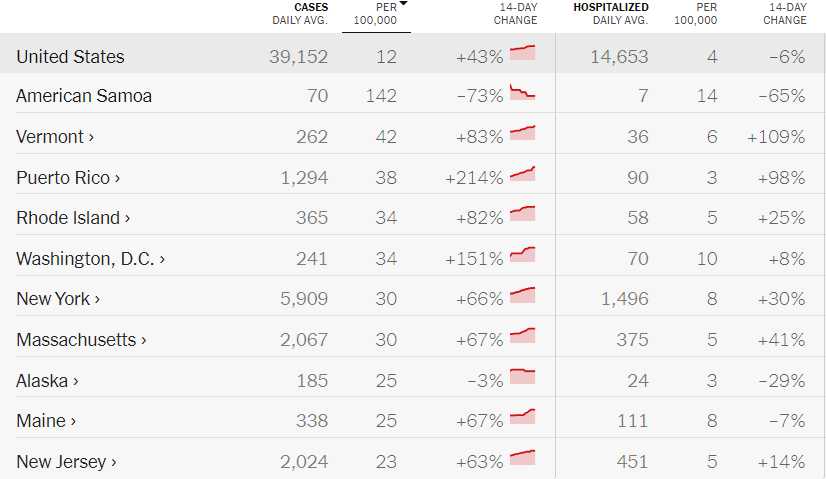Select the United States summary row name
This screenshot has width=826, height=479.
pyautogui.click(x=70, y=57)
